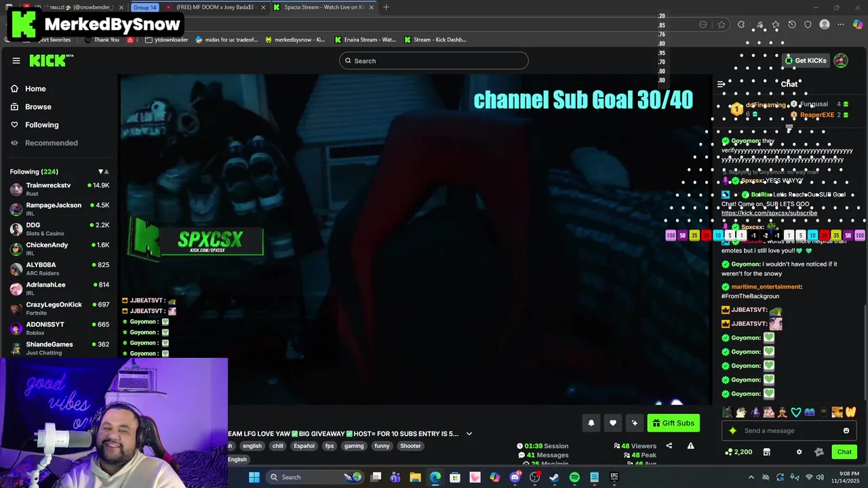Expand the Group 14 tab group
The width and height of the screenshot is (868, 488).
pos(144,7)
